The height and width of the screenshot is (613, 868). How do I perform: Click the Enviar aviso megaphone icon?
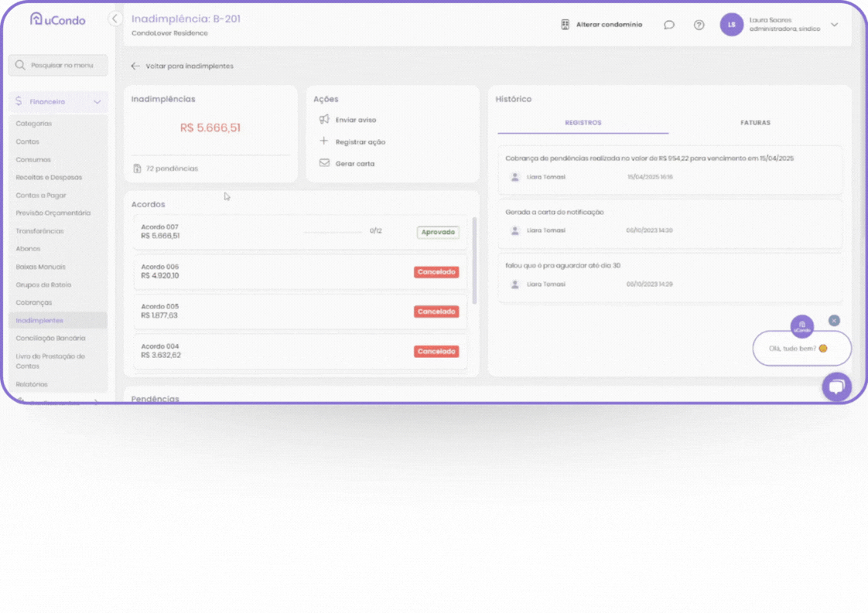click(324, 120)
